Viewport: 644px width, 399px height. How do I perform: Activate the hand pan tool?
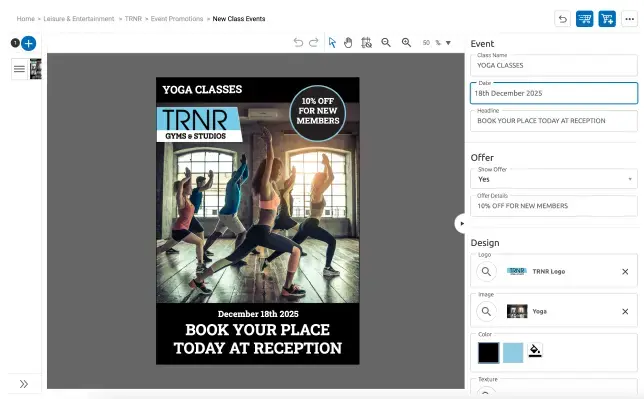pyautogui.click(x=348, y=42)
